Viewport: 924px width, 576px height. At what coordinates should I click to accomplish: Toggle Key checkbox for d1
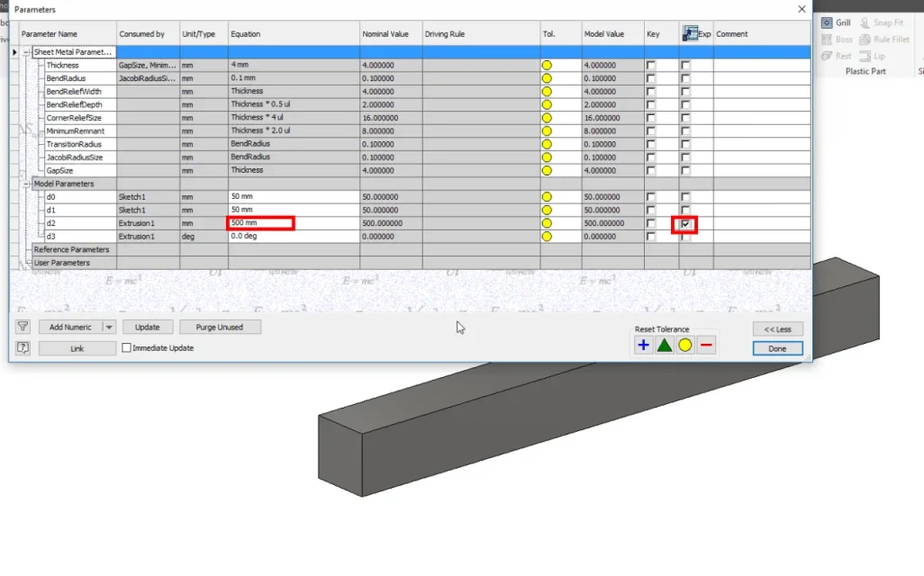coord(650,211)
